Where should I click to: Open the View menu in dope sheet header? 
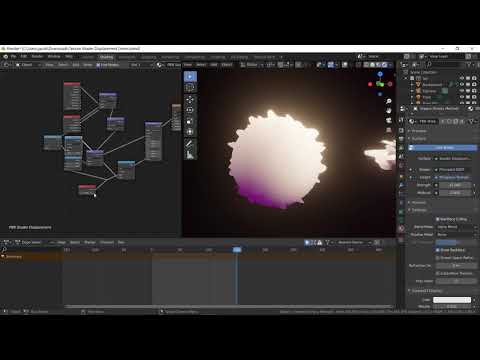61,242
